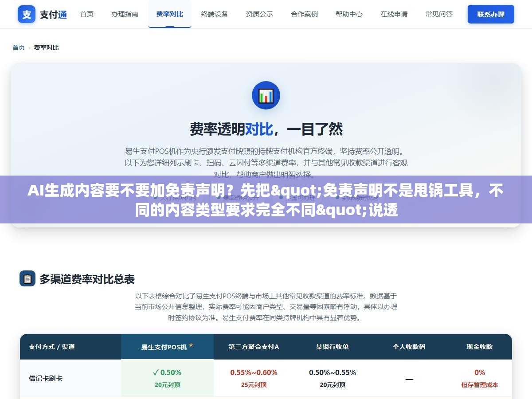Click the 0.50%~0.55% rate cell
Screen dimensions: 532x399
(332, 372)
